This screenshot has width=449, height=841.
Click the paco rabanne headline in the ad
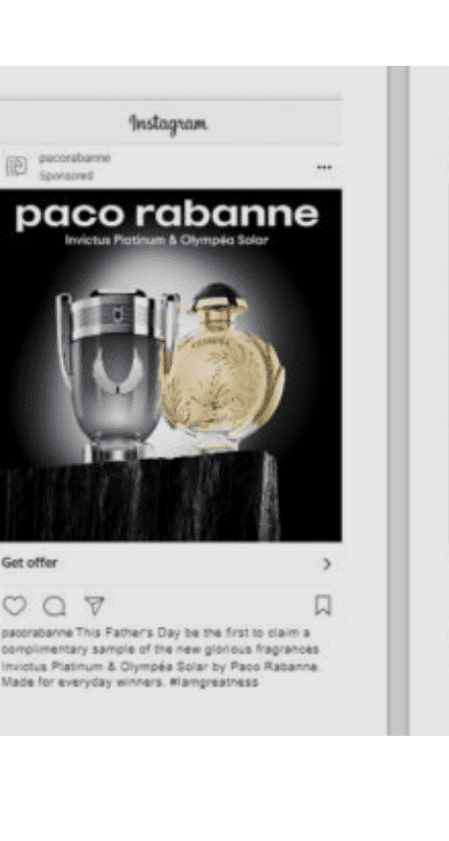(x=167, y=215)
